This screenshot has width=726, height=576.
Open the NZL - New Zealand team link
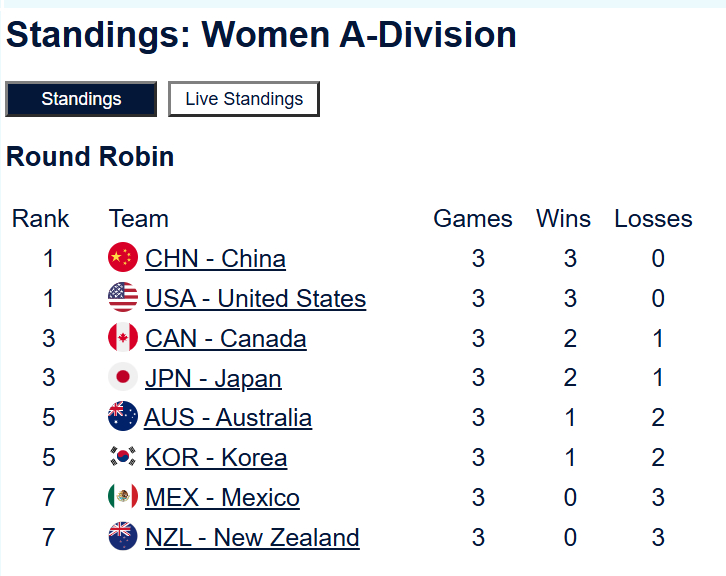coord(252,538)
